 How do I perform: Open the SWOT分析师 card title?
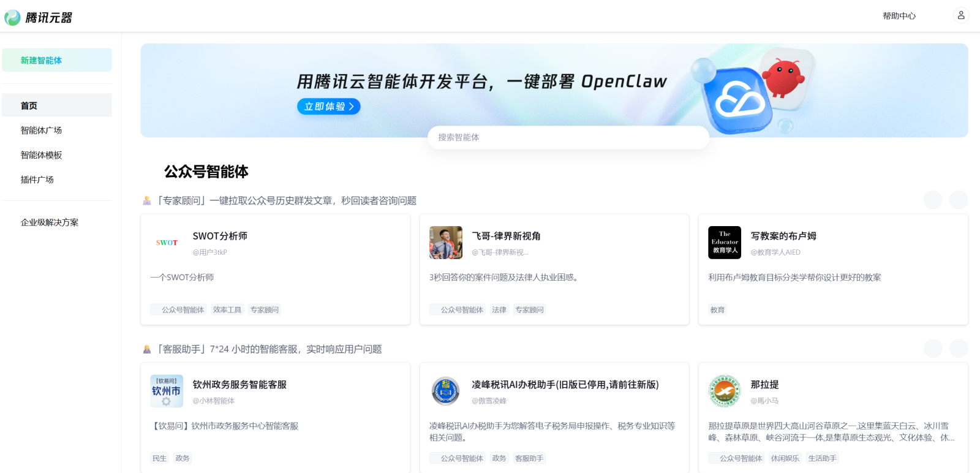coord(220,236)
